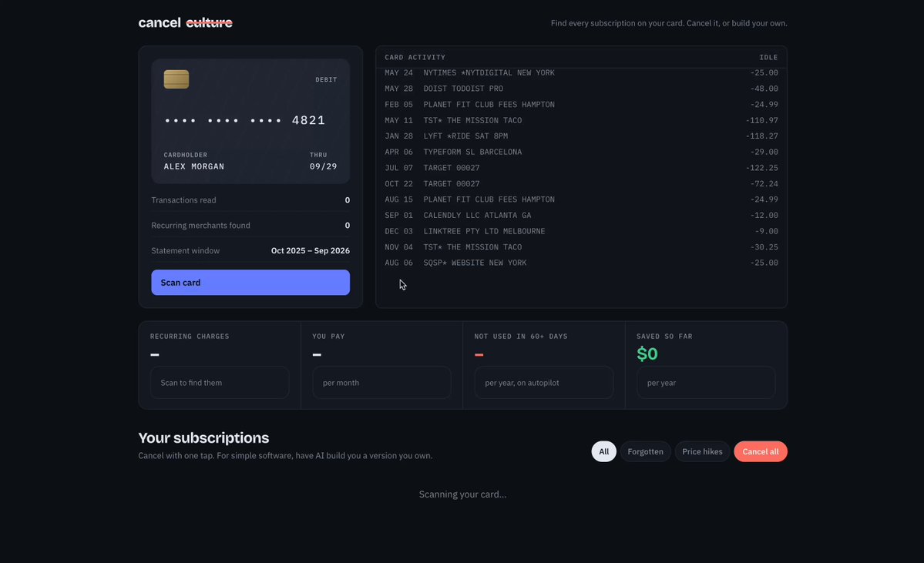
Task: Select the -118.27 amount
Action: [762, 136]
